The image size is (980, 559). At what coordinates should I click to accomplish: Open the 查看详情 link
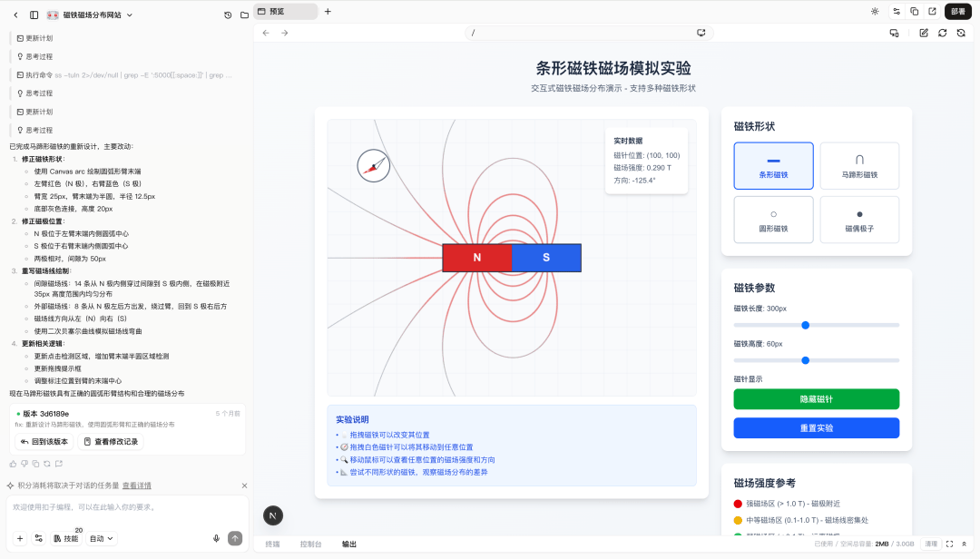[136, 485]
